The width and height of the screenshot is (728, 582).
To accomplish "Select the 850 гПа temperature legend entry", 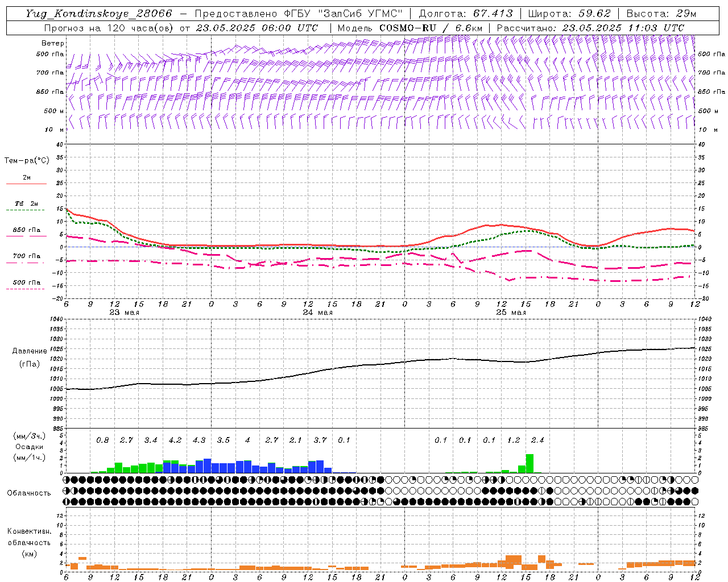I will pyautogui.click(x=26, y=232).
